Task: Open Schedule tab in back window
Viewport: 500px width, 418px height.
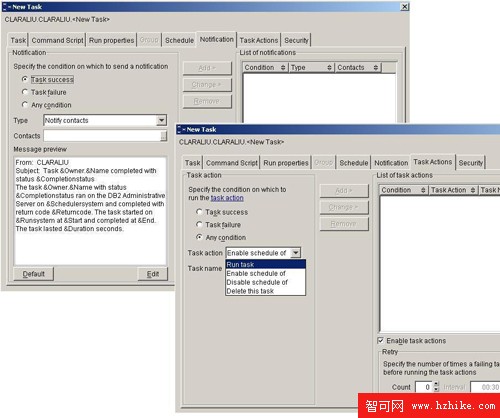Action: (179, 40)
